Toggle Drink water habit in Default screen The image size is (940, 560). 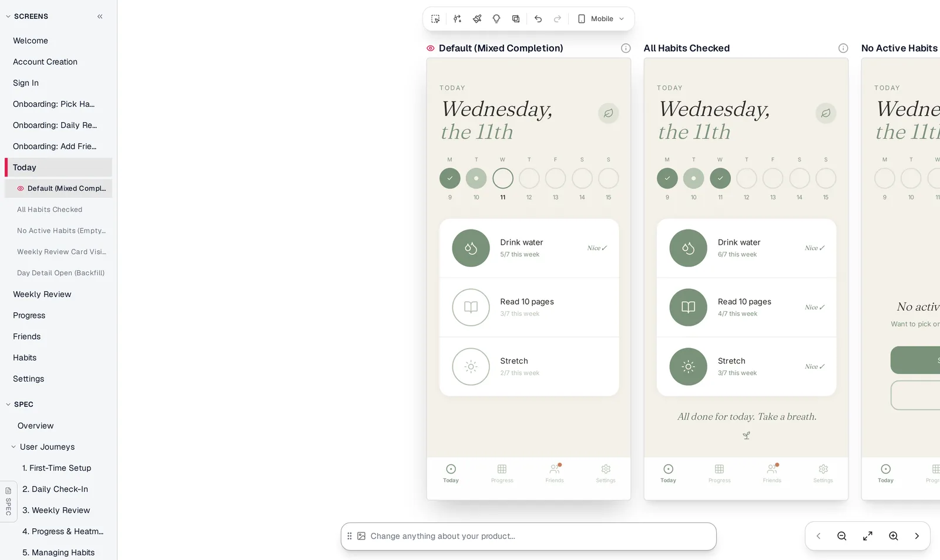click(x=471, y=248)
